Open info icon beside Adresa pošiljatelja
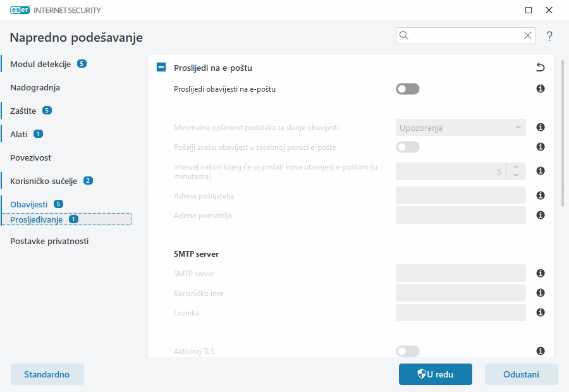 tap(541, 196)
